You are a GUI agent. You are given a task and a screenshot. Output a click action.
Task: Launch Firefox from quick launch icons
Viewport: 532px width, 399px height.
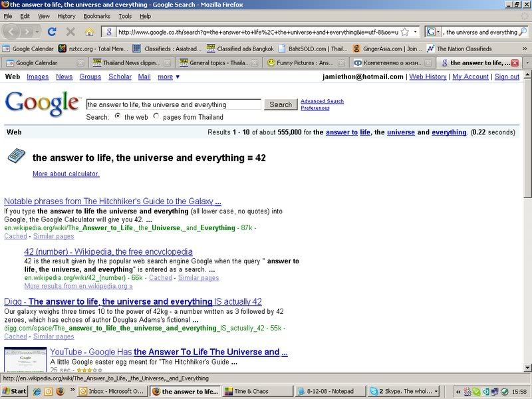60,391
